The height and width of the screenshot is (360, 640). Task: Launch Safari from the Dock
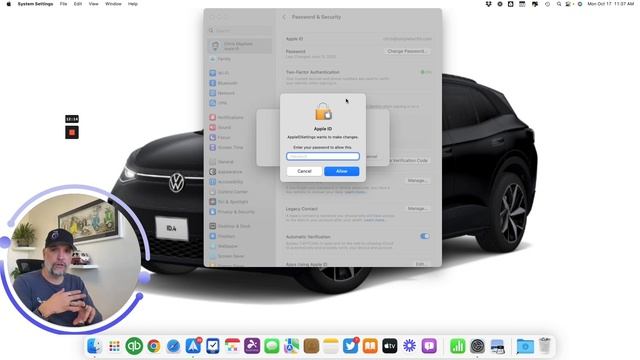click(173, 346)
